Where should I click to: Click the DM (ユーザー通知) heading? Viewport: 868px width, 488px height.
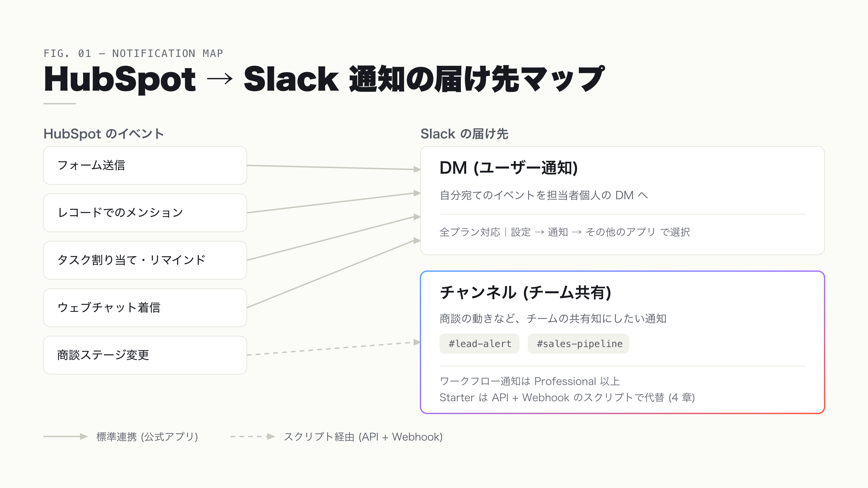(509, 168)
